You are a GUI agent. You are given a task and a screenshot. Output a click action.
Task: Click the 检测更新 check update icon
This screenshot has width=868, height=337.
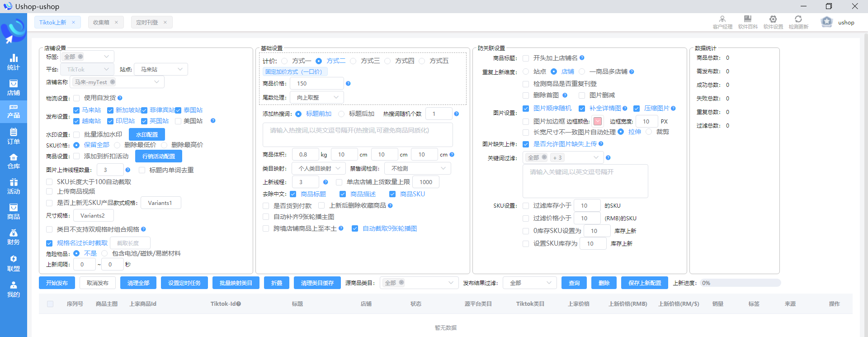798,22
